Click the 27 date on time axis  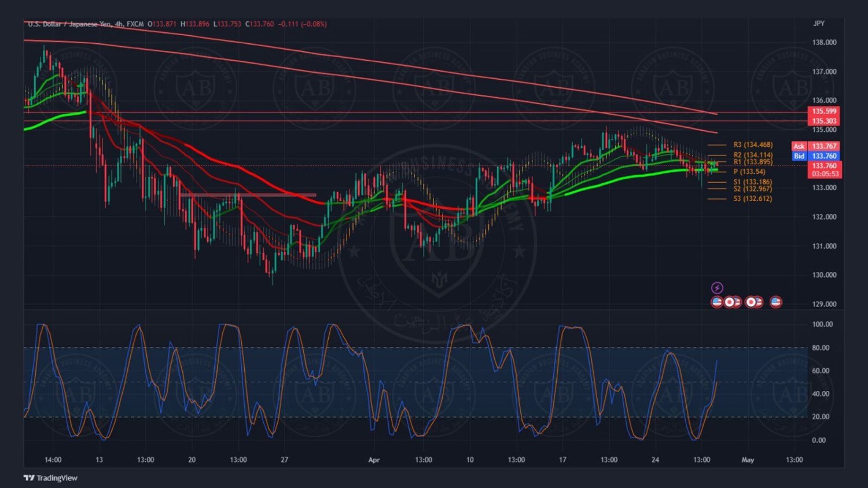click(x=284, y=460)
